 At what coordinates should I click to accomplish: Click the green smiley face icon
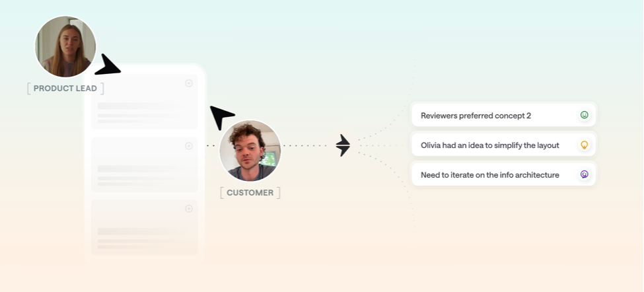click(x=584, y=115)
